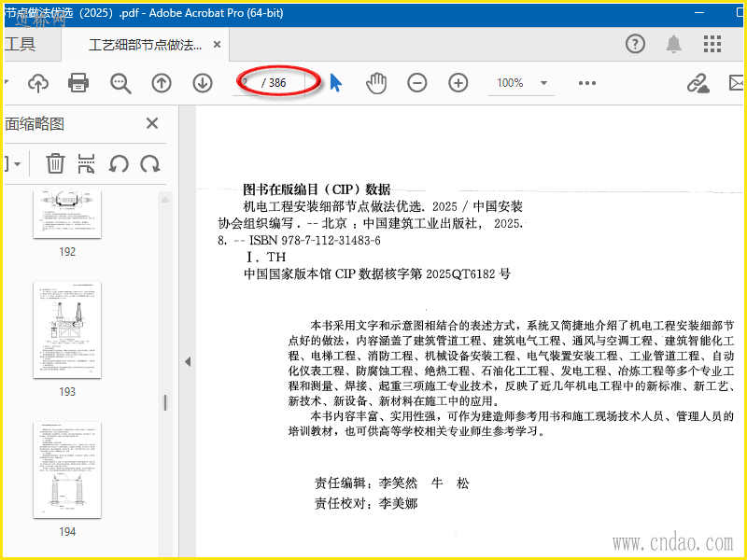
Task: Switch to the 工具 tab
Action: 21,44
